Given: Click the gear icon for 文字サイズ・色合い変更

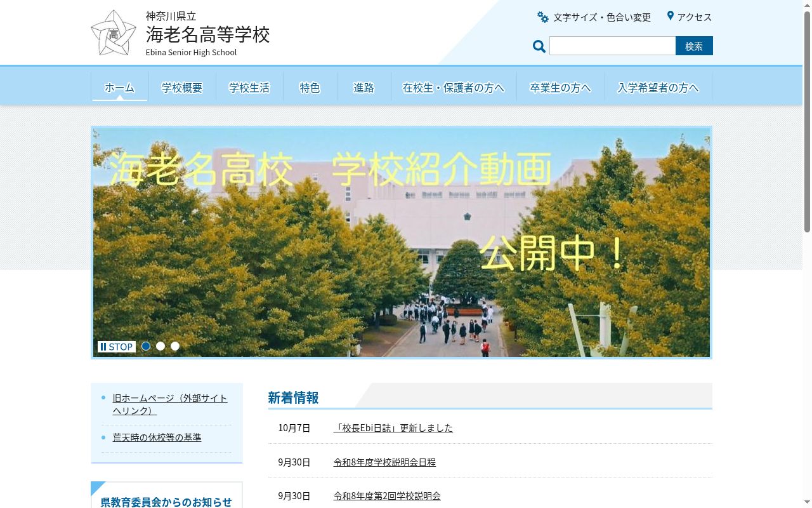Looking at the screenshot, I should (543, 17).
